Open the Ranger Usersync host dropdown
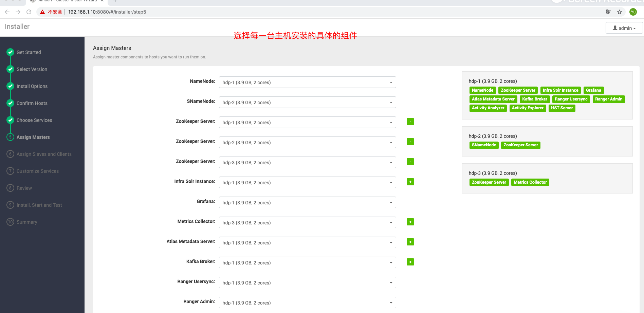Image resolution: width=644 pixels, height=313 pixels. point(307,282)
